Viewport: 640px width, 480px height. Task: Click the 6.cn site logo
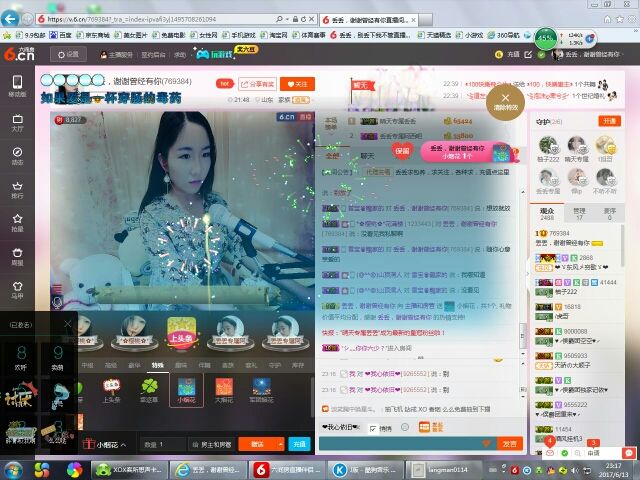[x=19, y=54]
